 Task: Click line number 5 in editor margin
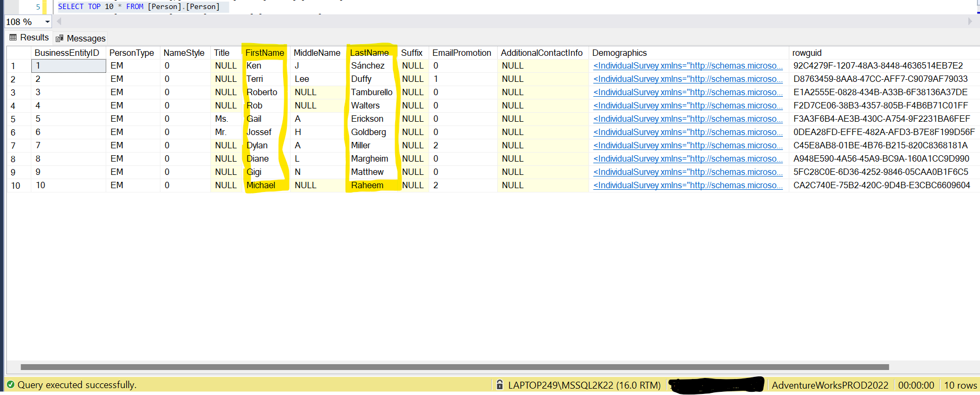(x=38, y=7)
